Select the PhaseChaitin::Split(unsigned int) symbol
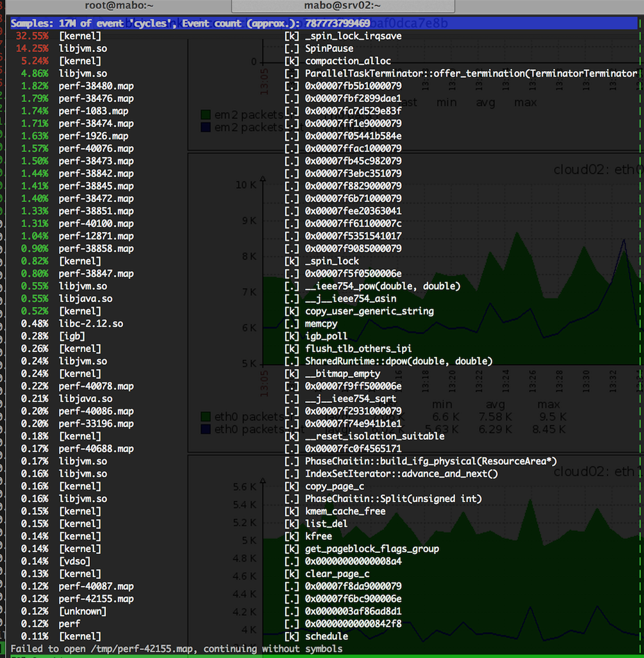Viewport: 644px width, 658px height. tap(393, 499)
